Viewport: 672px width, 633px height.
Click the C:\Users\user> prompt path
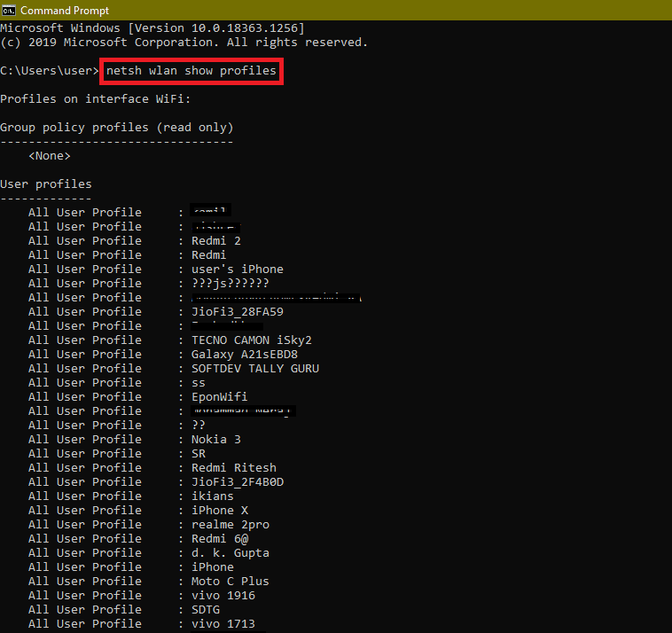pyautogui.click(x=49, y=71)
